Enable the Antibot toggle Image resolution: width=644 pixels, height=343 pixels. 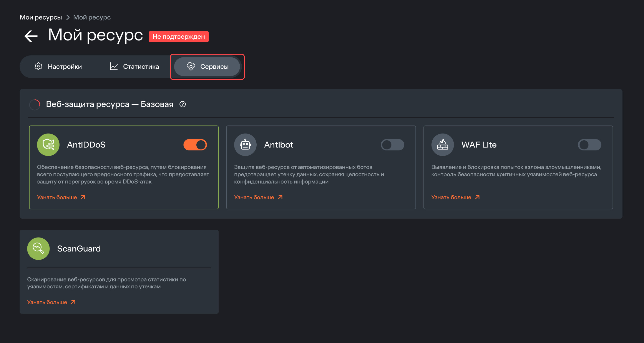392,145
